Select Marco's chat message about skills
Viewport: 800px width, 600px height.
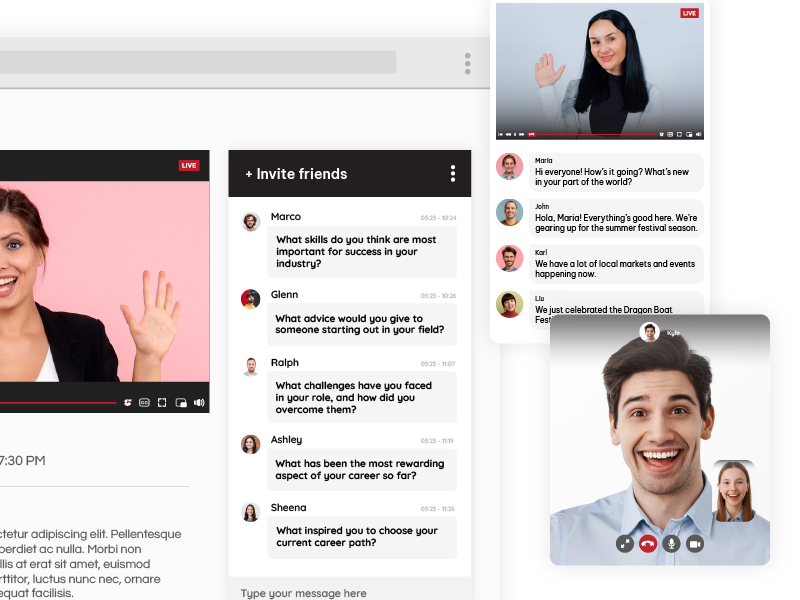coord(362,252)
